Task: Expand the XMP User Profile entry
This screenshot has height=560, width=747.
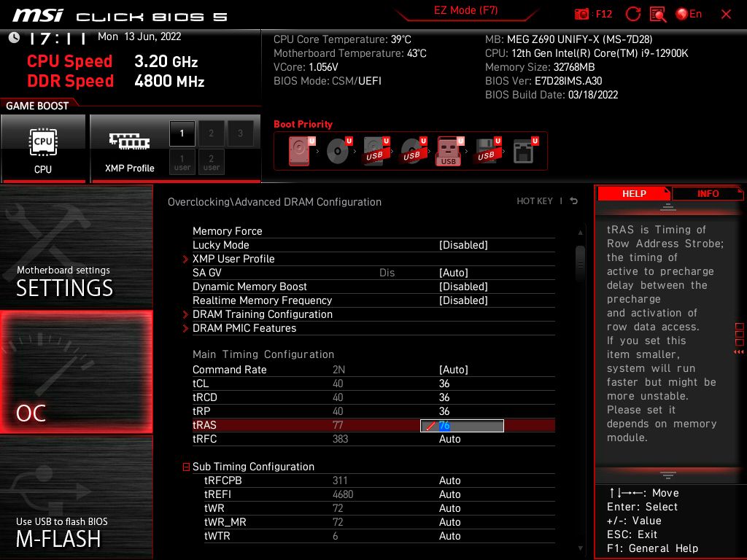Action: [234, 259]
